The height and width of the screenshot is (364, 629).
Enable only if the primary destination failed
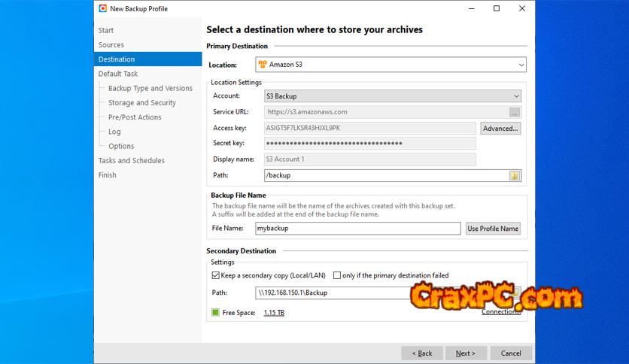337,275
